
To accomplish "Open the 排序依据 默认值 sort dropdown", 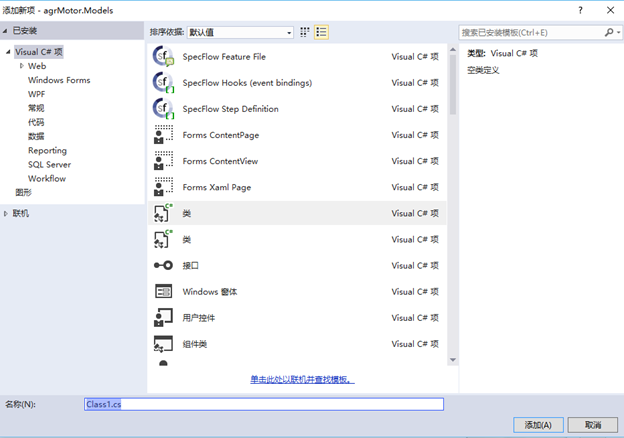I will click(x=240, y=32).
